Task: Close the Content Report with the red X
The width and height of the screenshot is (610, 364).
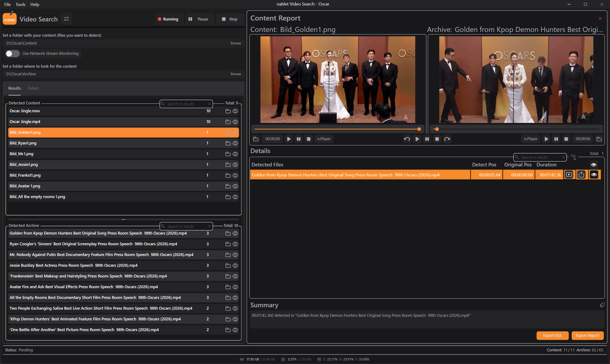Action: point(600,18)
